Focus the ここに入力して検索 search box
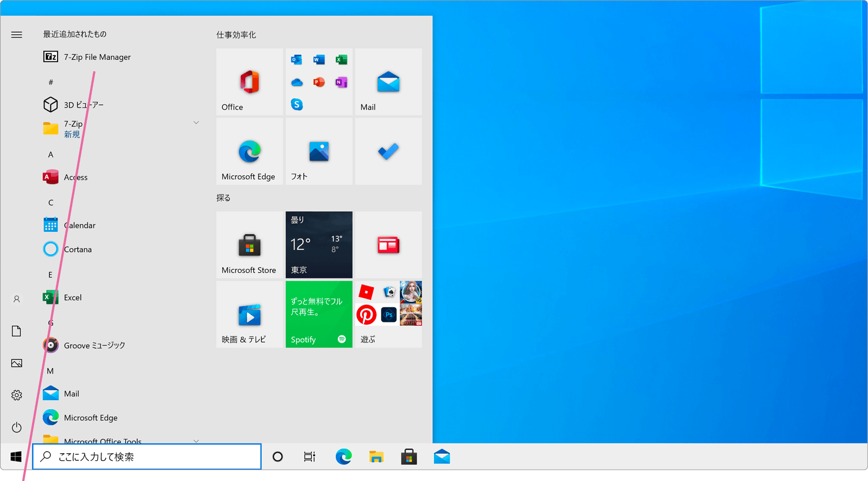The image size is (868, 481). (x=147, y=457)
